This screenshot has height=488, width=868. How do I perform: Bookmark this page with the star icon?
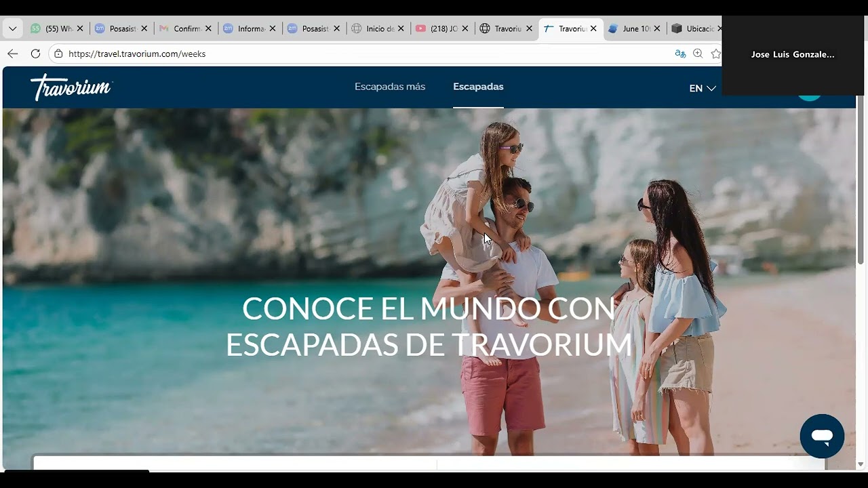[x=716, y=54]
